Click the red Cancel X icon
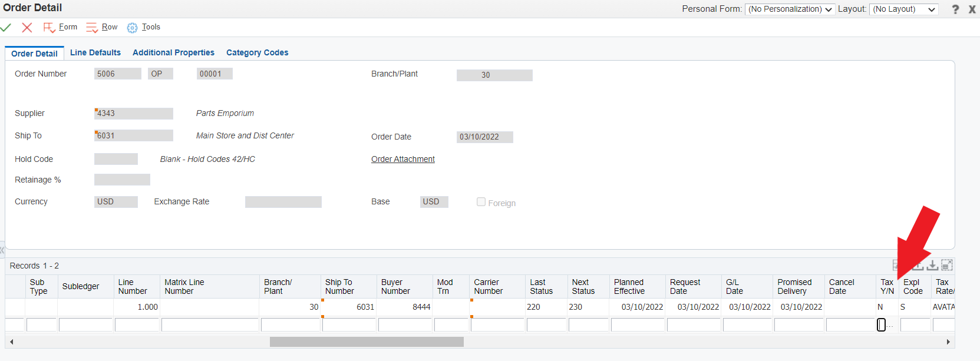The width and height of the screenshot is (980, 361). (27, 27)
